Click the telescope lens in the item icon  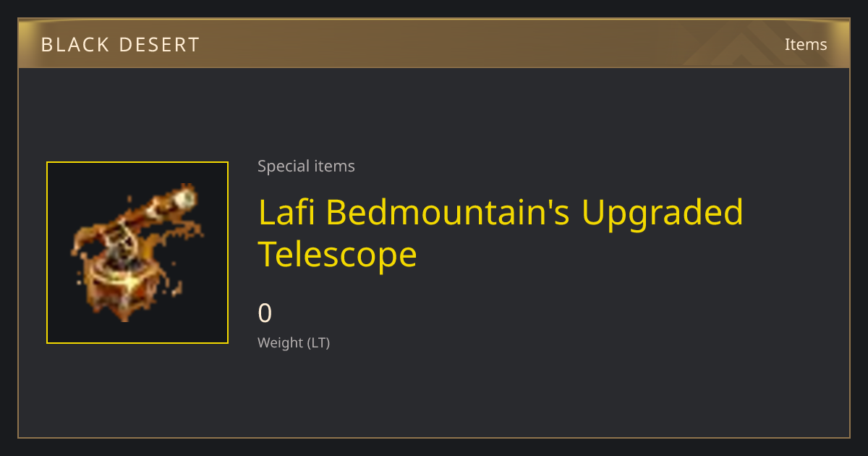coord(186,198)
